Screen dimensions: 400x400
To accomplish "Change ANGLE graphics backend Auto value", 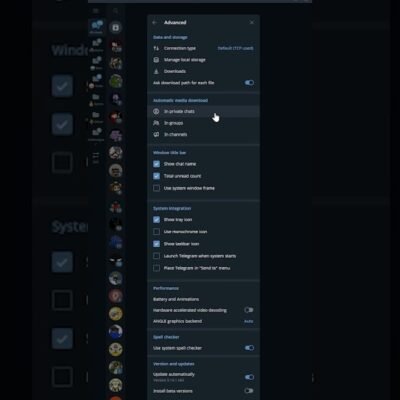I will 249,321.
